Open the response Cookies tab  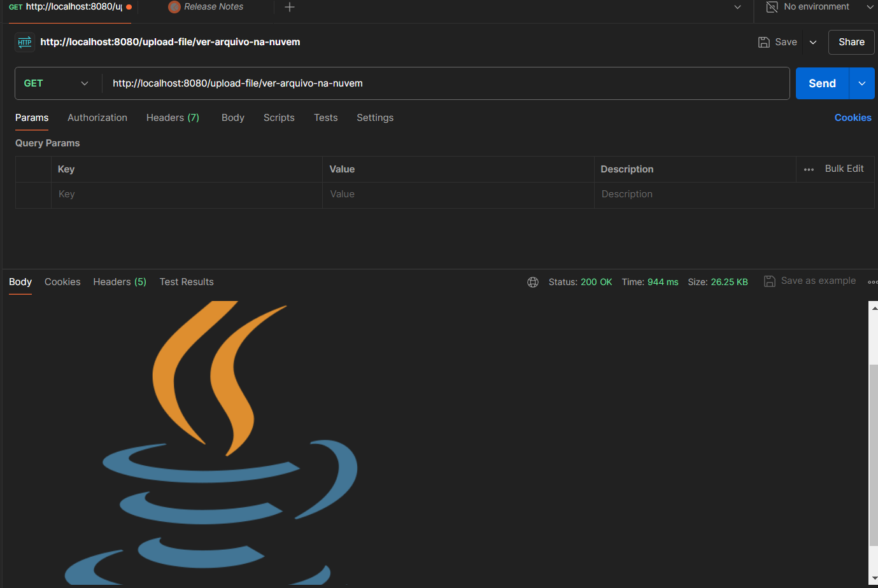click(x=62, y=282)
